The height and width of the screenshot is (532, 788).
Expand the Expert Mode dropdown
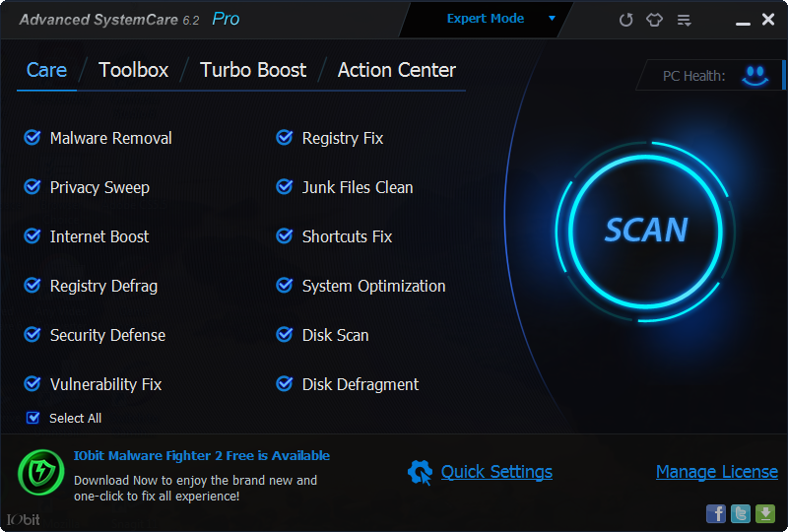click(x=552, y=19)
